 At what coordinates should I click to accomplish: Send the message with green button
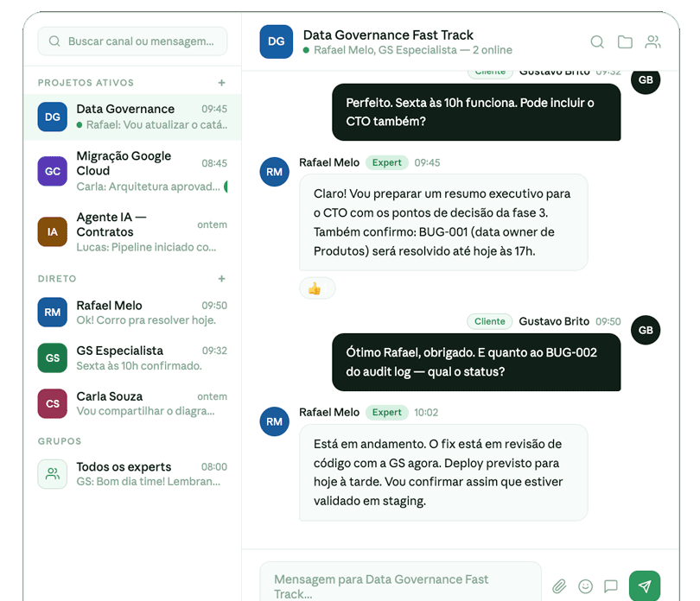(x=644, y=585)
